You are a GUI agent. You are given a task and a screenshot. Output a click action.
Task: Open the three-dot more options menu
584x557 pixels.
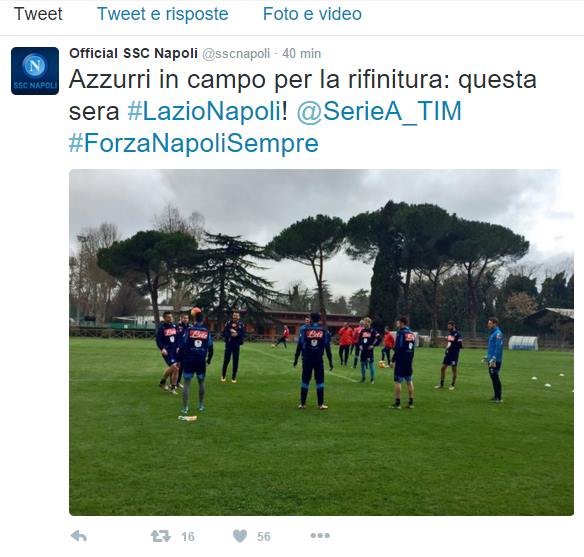(x=320, y=536)
